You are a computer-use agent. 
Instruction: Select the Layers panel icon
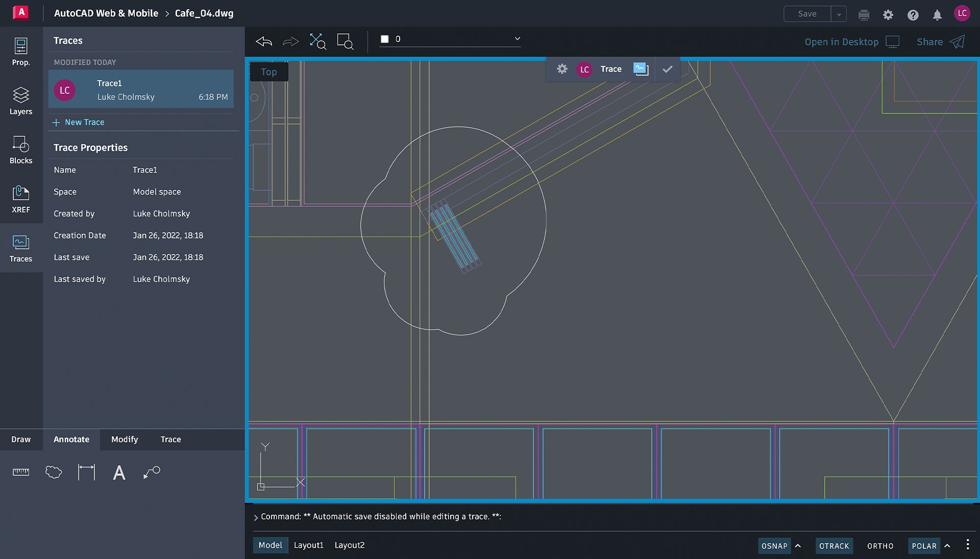[20, 101]
